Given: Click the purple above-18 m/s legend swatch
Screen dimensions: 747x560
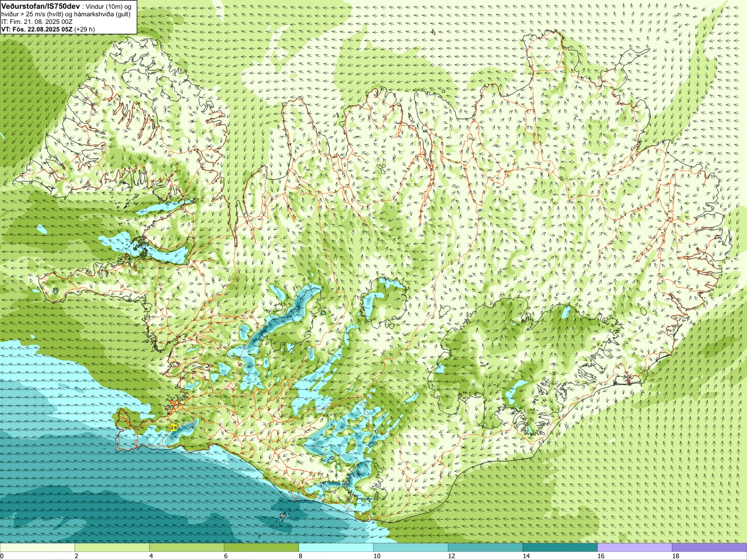Looking at the screenshot, I should click(x=710, y=548).
